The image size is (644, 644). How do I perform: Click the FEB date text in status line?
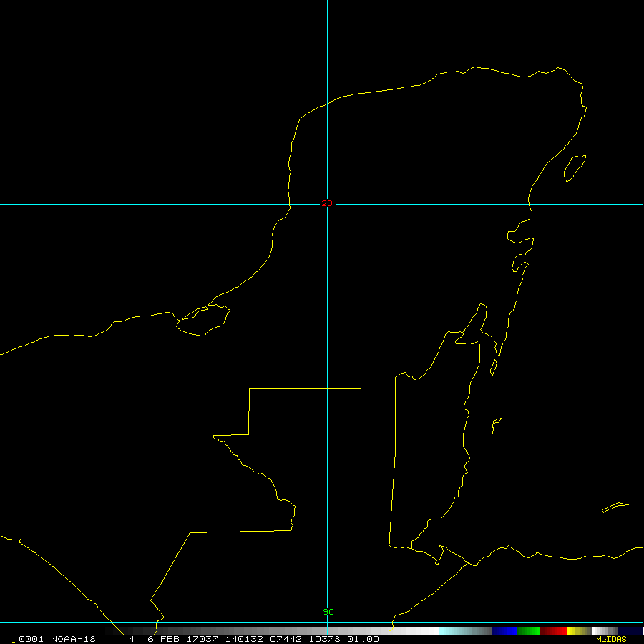(x=170, y=639)
